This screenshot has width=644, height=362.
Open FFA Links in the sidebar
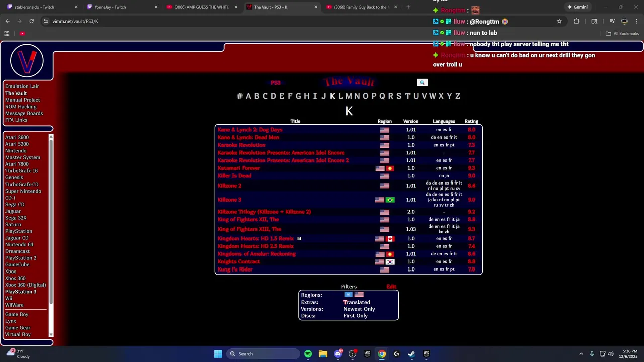click(16, 120)
